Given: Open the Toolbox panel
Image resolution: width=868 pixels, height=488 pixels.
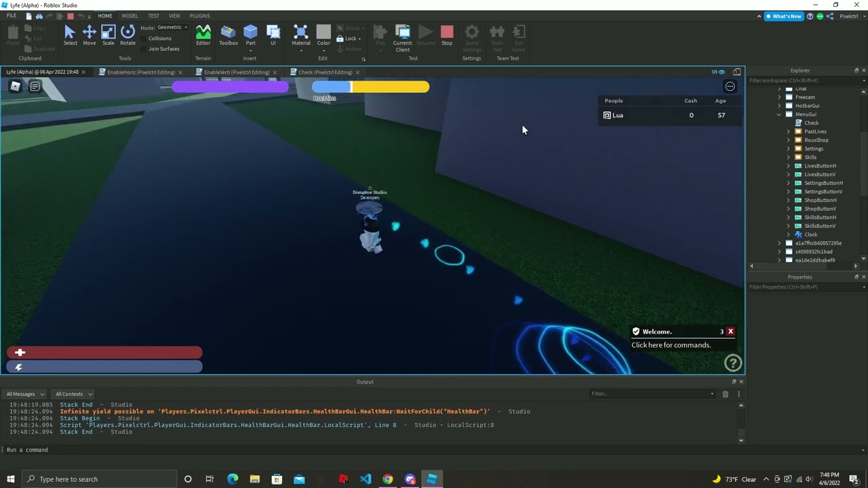Looking at the screenshot, I should (229, 35).
